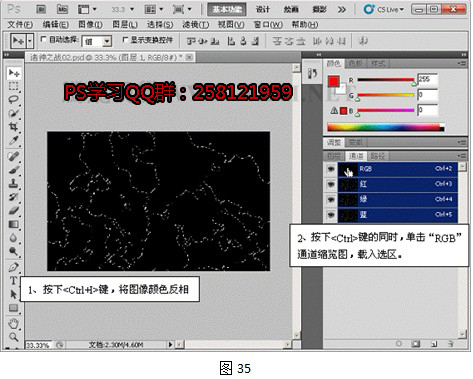The height and width of the screenshot is (379, 473).
Task: Open the status bar info arrow menu
Action: click(x=171, y=344)
